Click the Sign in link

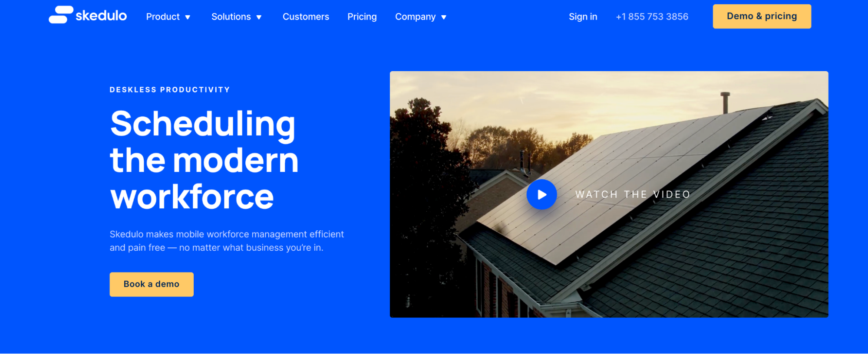[x=583, y=17]
